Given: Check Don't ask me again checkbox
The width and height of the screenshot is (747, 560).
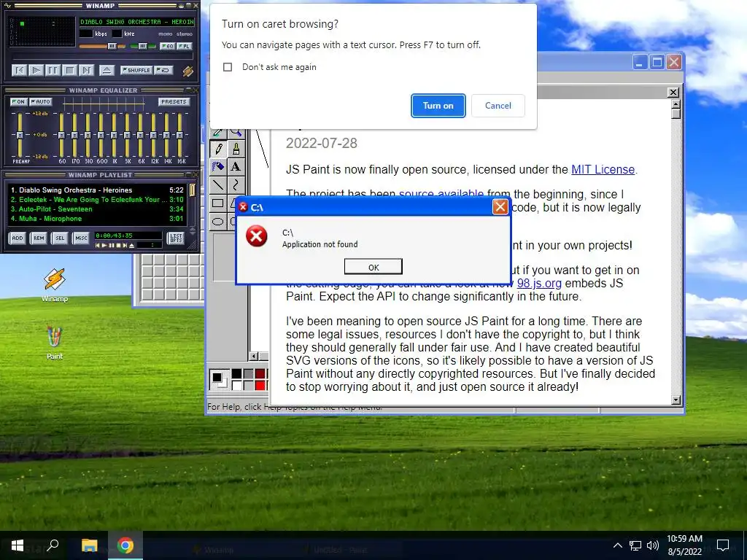Looking at the screenshot, I should pyautogui.click(x=228, y=67).
